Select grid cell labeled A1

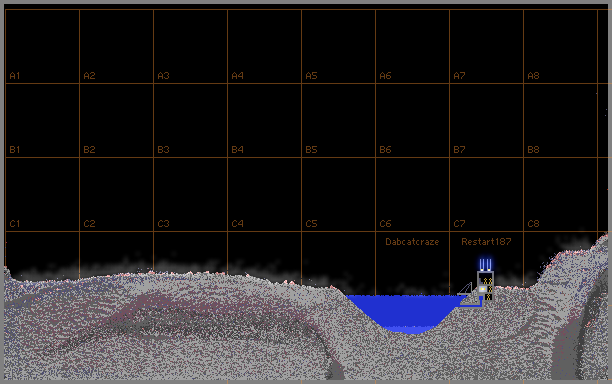42,46
